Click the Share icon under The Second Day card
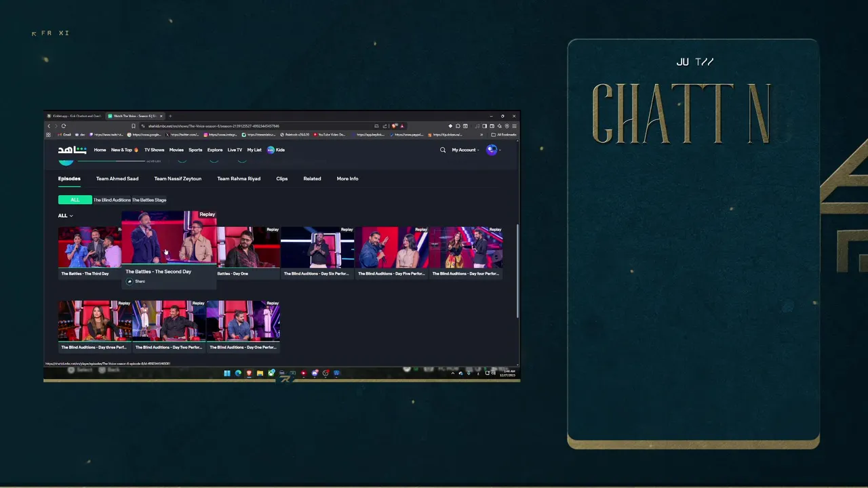868x488 pixels. coord(130,281)
